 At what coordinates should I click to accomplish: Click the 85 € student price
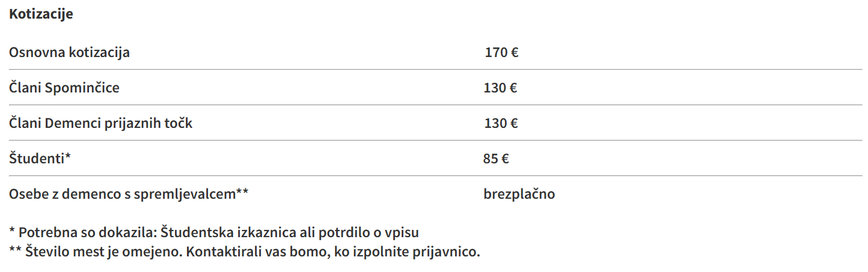496,159
